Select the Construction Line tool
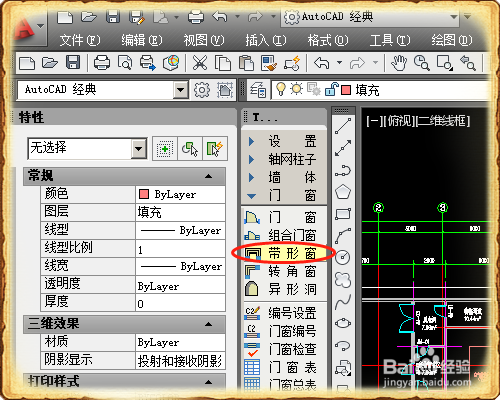Image resolution: width=500 pixels, height=400 pixels. coord(343,148)
